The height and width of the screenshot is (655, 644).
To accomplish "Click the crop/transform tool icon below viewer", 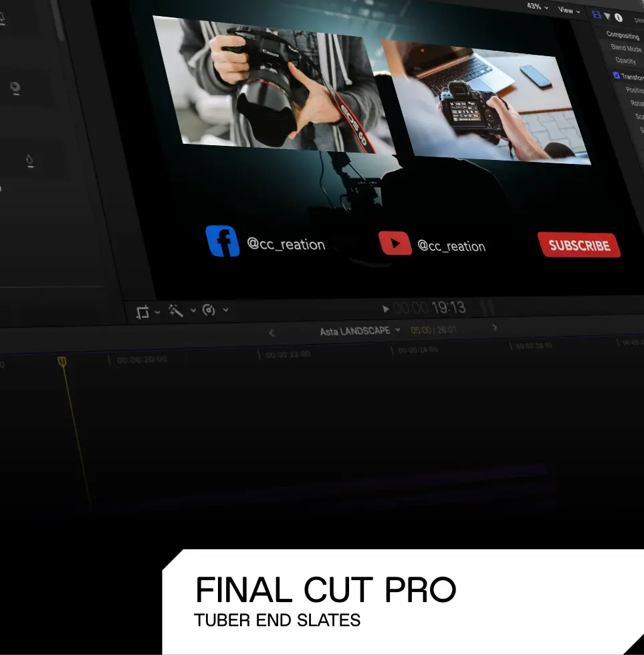I will (142, 312).
